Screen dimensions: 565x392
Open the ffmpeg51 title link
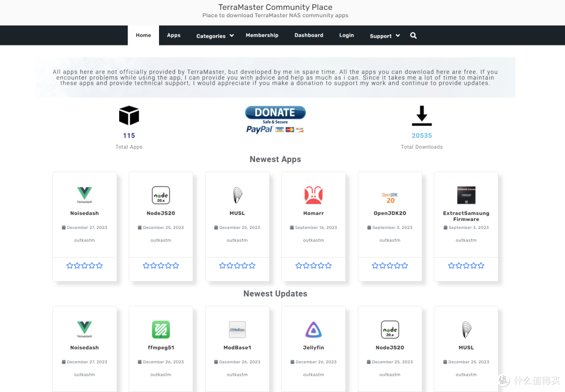(x=161, y=348)
